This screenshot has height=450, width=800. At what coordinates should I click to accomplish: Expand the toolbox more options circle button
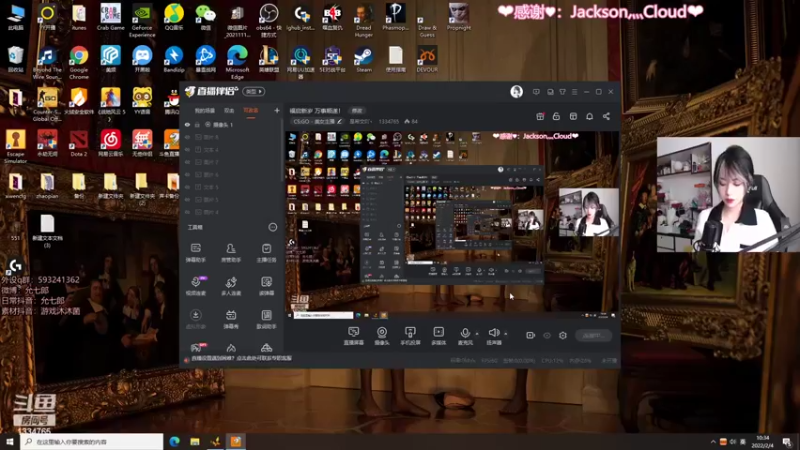(x=273, y=227)
